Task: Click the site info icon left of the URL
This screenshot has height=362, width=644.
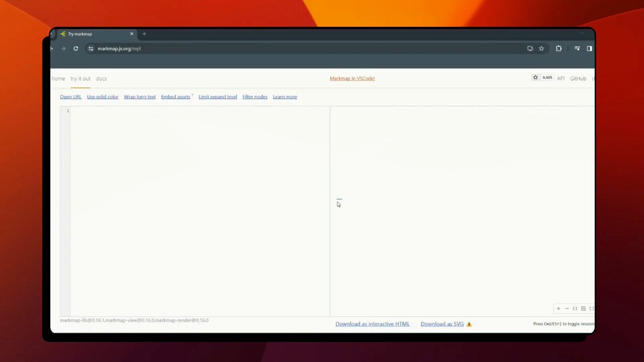Action: pyautogui.click(x=91, y=48)
